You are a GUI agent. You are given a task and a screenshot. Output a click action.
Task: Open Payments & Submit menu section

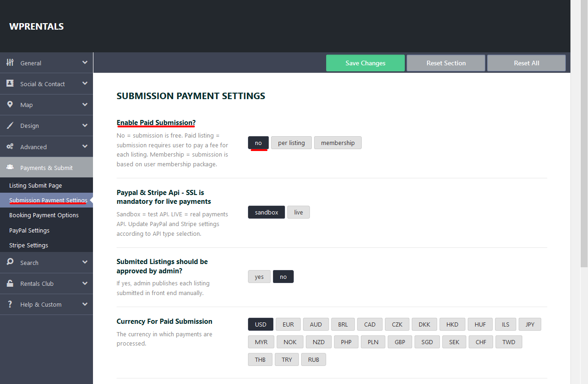[x=46, y=167]
